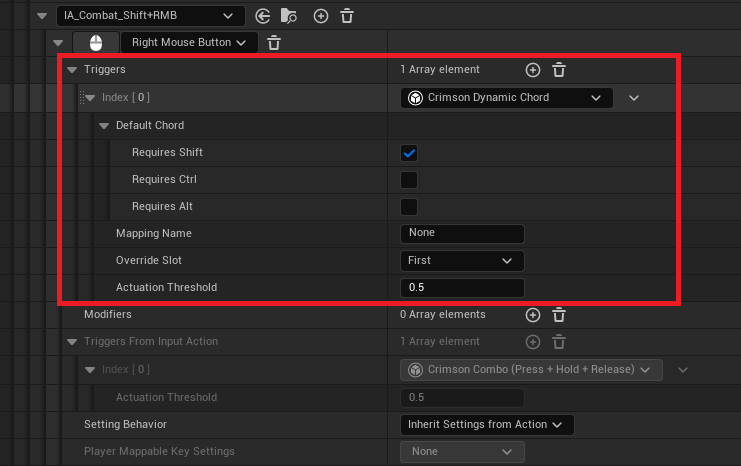Select the Override Slot property label

pos(148,260)
